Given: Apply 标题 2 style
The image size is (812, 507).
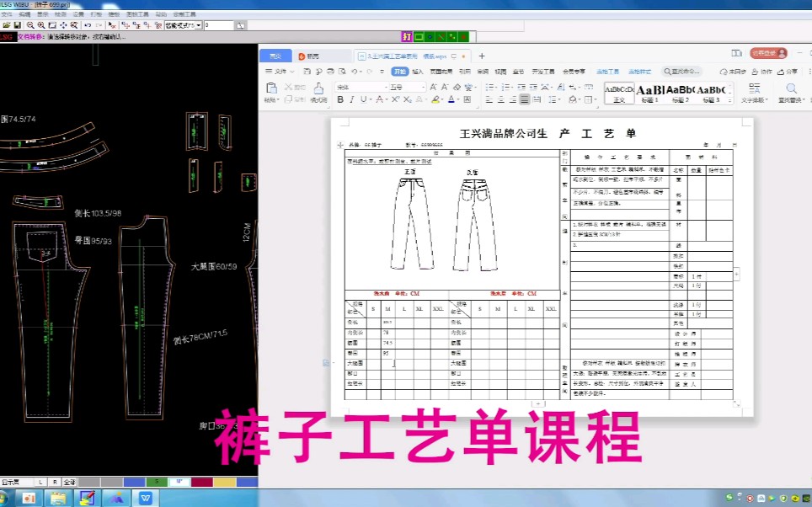Looking at the screenshot, I should [x=680, y=93].
